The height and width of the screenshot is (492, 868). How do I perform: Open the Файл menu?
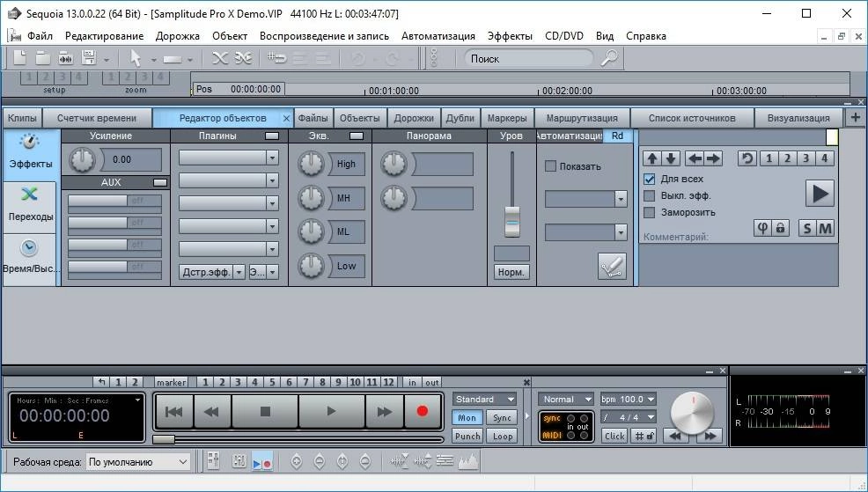(x=40, y=36)
